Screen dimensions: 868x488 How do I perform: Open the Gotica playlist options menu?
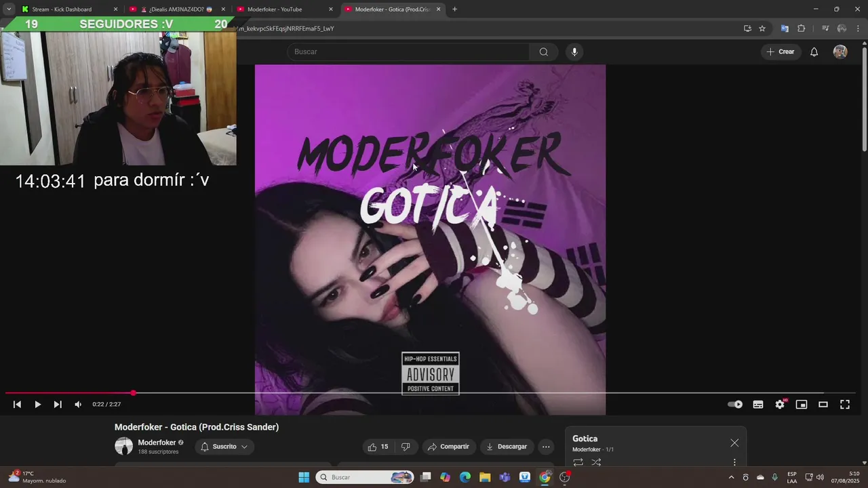point(734,462)
